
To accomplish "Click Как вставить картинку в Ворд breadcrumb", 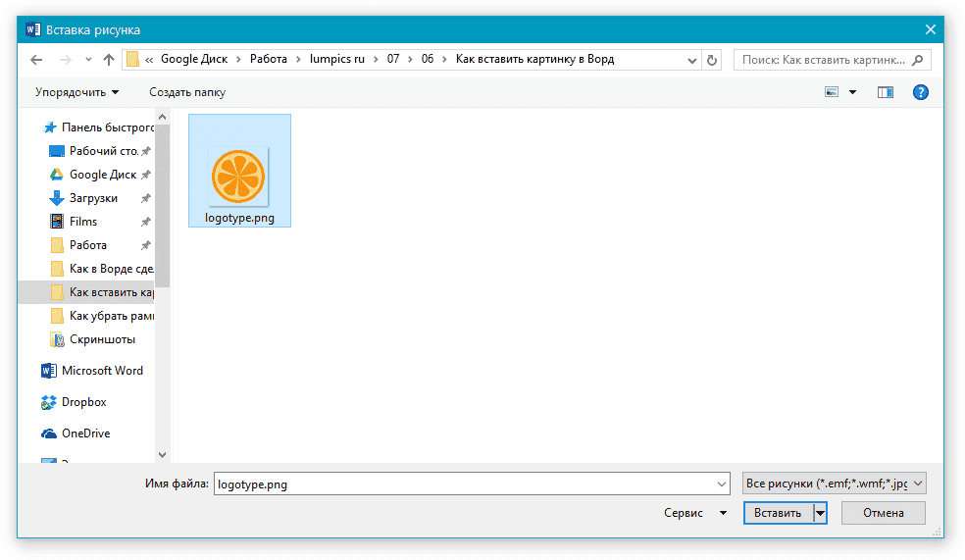I will pyautogui.click(x=534, y=59).
